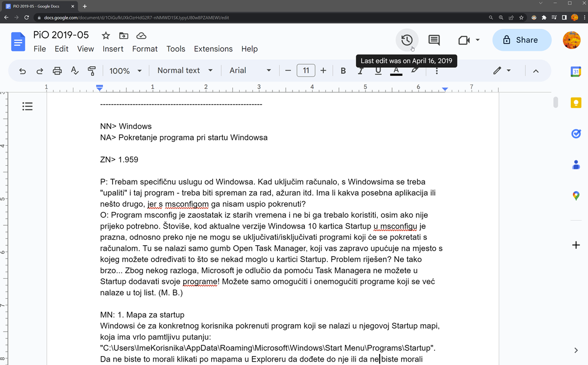Undo the last edit

click(23, 71)
